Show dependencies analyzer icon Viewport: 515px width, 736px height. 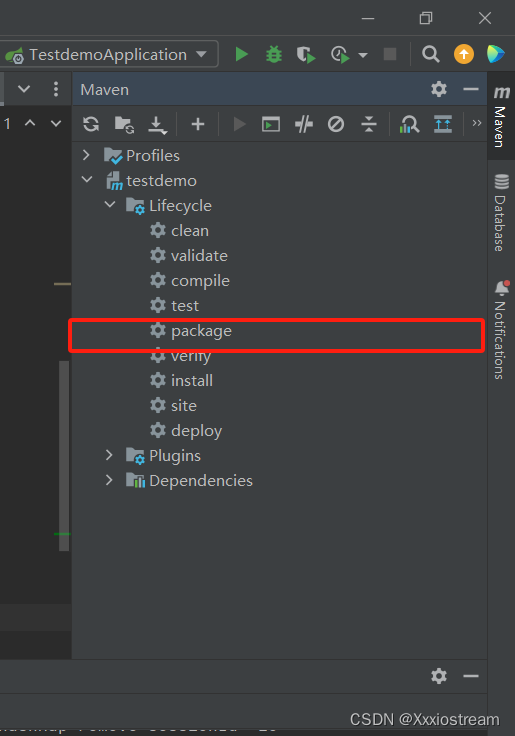tap(409, 124)
